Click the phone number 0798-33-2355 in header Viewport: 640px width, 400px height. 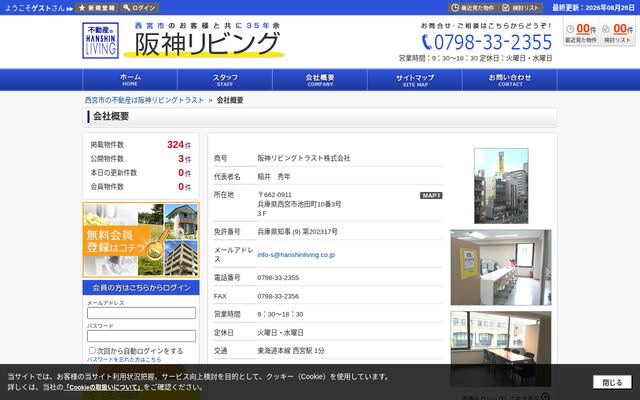coord(487,42)
